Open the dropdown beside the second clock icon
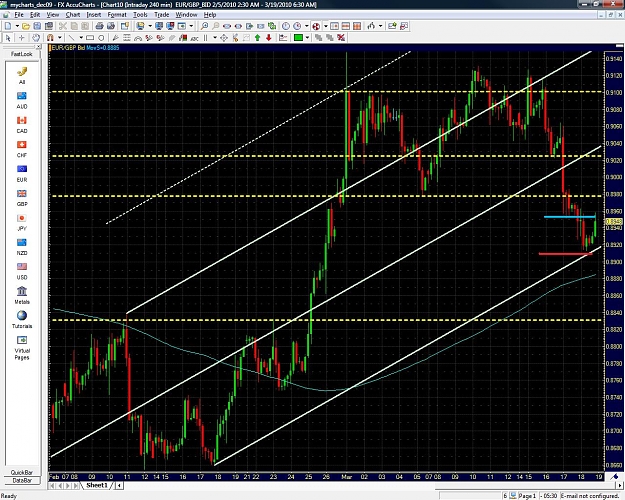 click(307, 26)
